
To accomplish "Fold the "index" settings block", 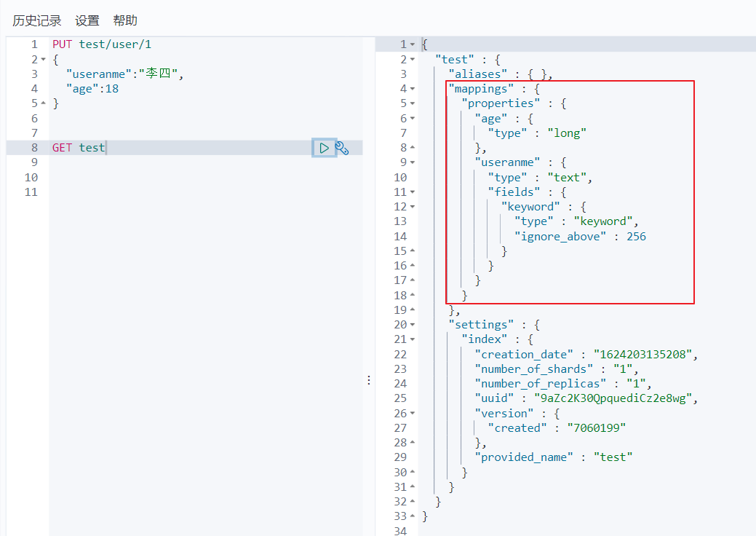I will point(413,339).
